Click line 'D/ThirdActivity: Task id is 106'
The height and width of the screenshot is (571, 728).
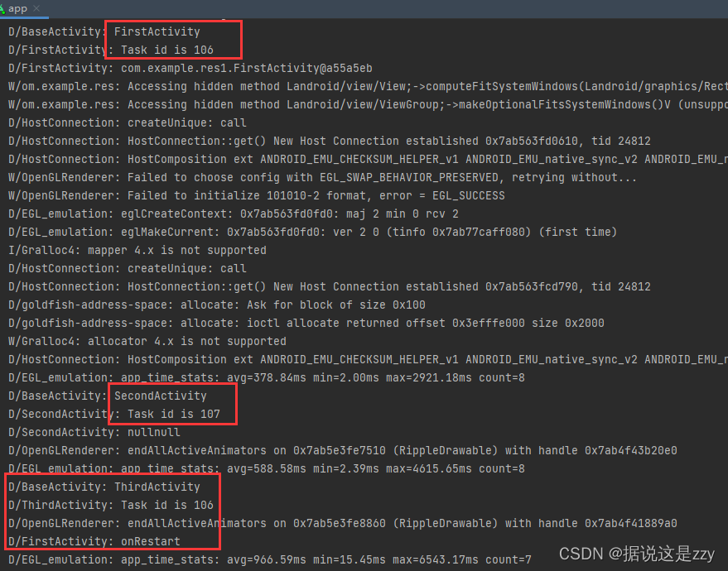(x=111, y=505)
